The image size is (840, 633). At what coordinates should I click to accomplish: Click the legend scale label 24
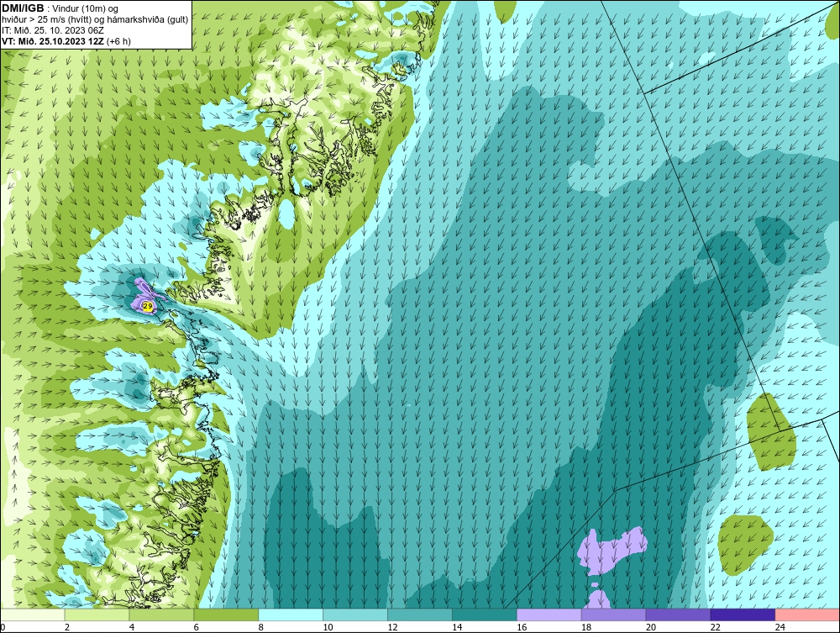(x=780, y=627)
